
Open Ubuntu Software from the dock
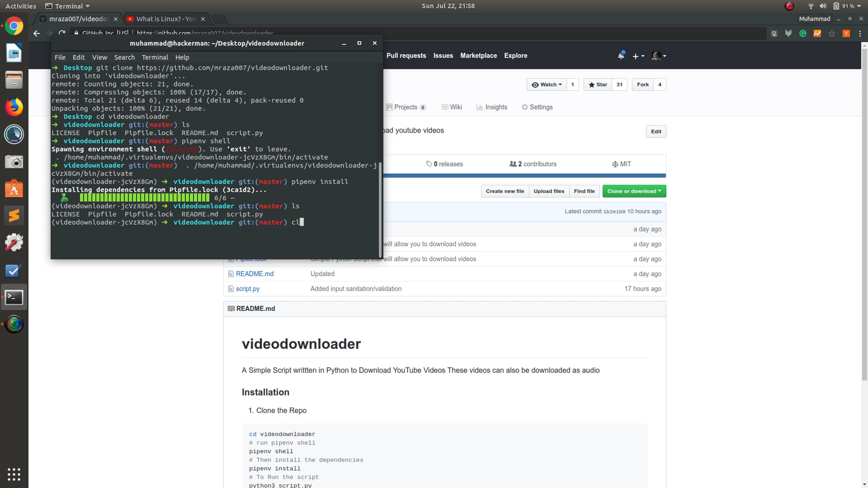tap(14, 188)
